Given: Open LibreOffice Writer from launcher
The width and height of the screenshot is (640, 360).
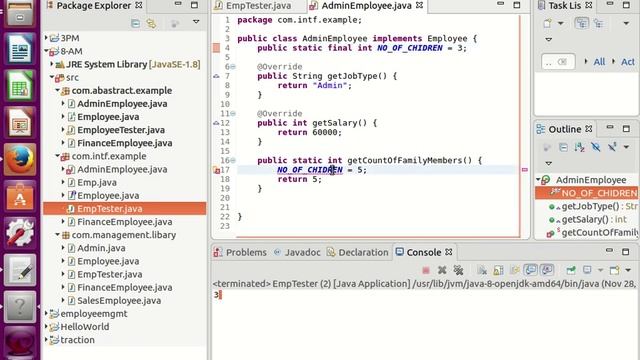Looking at the screenshot, I should click(x=20, y=49).
